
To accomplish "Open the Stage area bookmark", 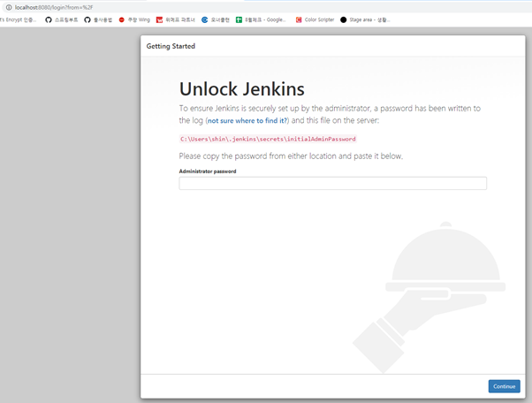I will [365, 19].
